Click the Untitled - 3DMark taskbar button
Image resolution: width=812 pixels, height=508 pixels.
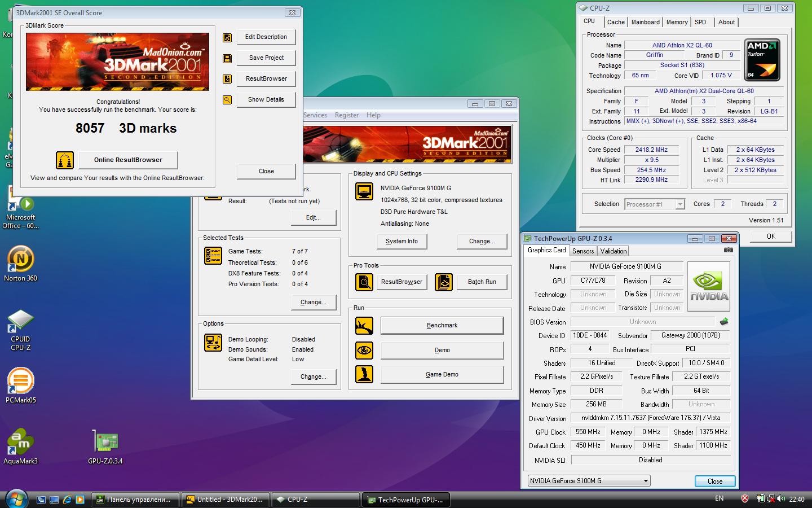224,500
